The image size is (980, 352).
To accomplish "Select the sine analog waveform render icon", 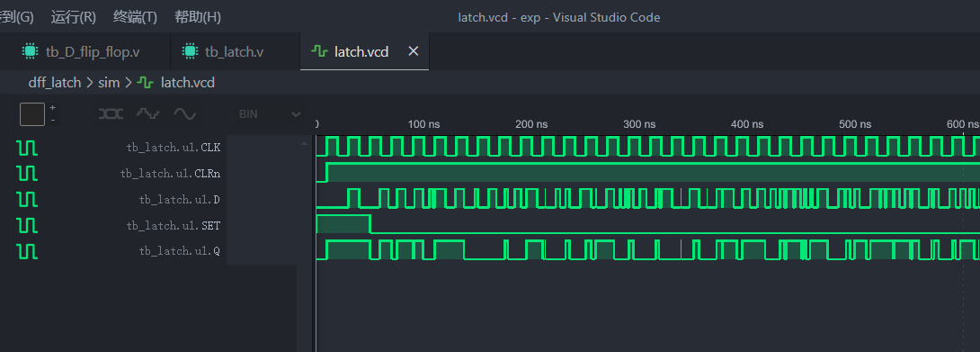I will [x=184, y=114].
